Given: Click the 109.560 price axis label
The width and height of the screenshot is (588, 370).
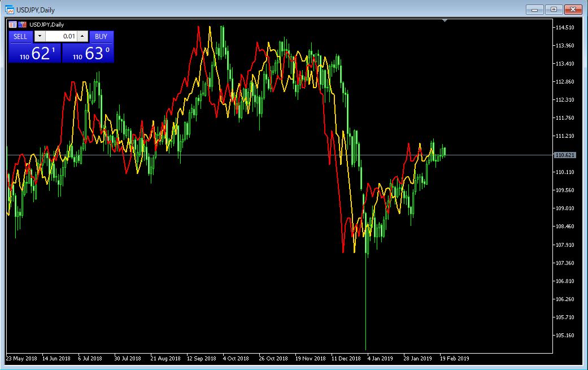Looking at the screenshot, I should 565,190.
